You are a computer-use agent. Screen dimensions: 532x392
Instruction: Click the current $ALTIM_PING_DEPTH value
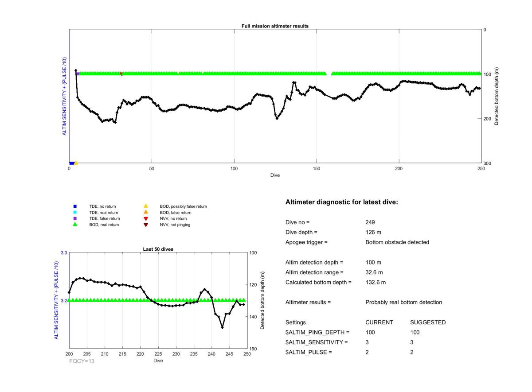370,333
